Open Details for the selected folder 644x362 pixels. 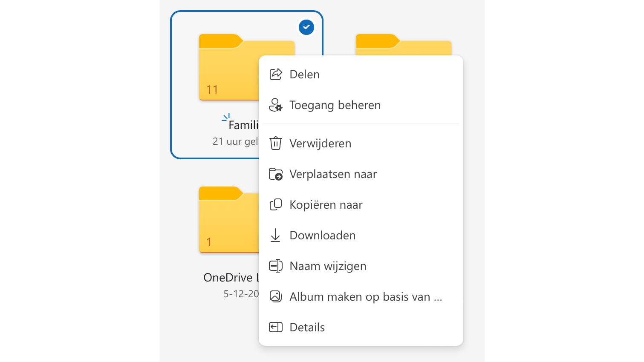(307, 327)
